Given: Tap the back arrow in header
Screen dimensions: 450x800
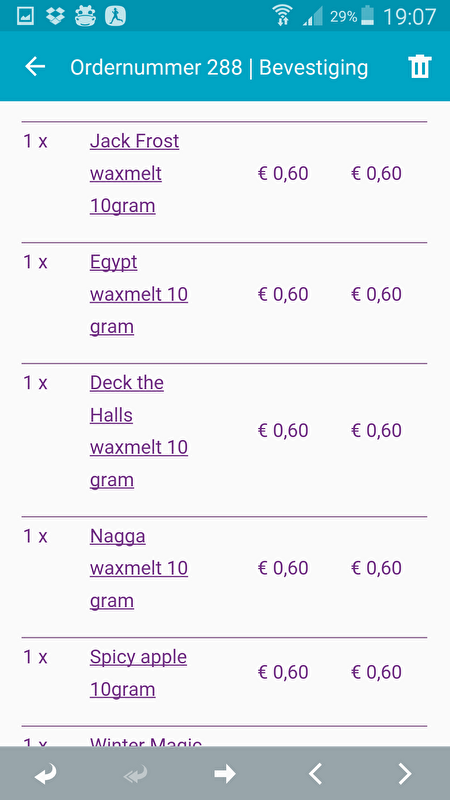Looking at the screenshot, I should point(35,66).
